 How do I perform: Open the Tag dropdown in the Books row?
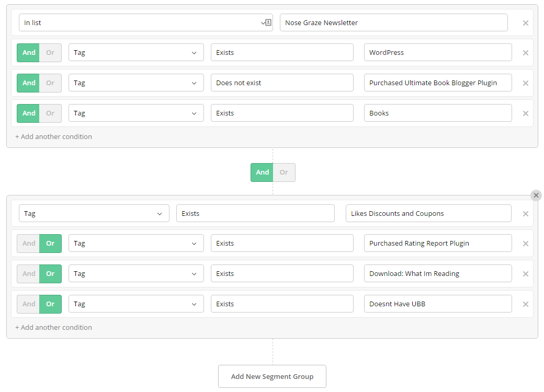coord(136,113)
